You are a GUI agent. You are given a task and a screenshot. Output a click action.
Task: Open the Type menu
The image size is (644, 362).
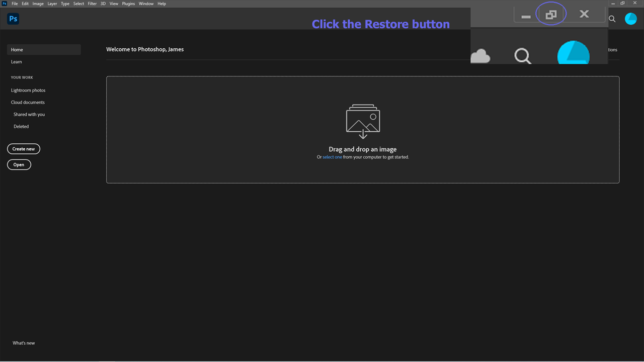65,4
